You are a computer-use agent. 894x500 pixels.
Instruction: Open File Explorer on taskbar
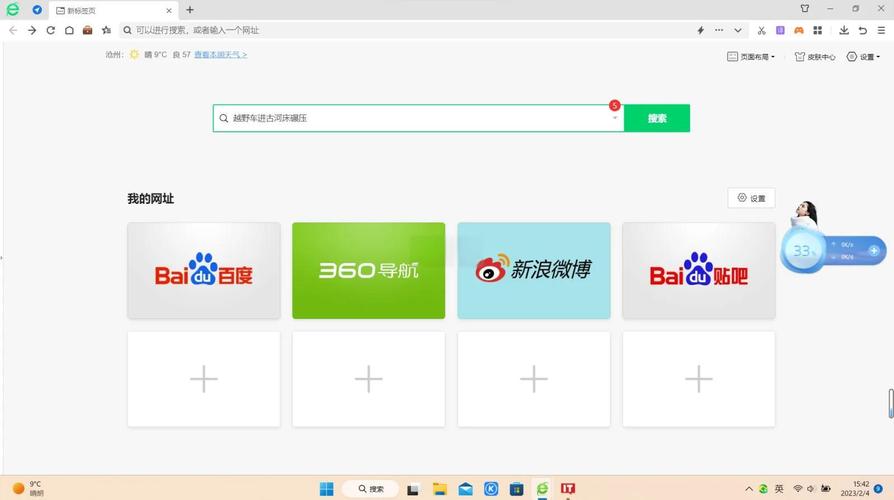440,489
